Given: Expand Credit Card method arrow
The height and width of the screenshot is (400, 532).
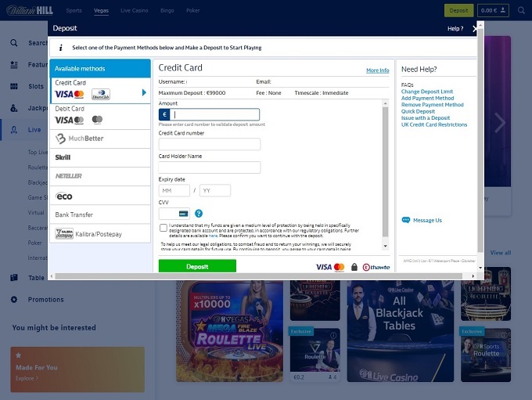Looking at the screenshot, I should 144,92.
